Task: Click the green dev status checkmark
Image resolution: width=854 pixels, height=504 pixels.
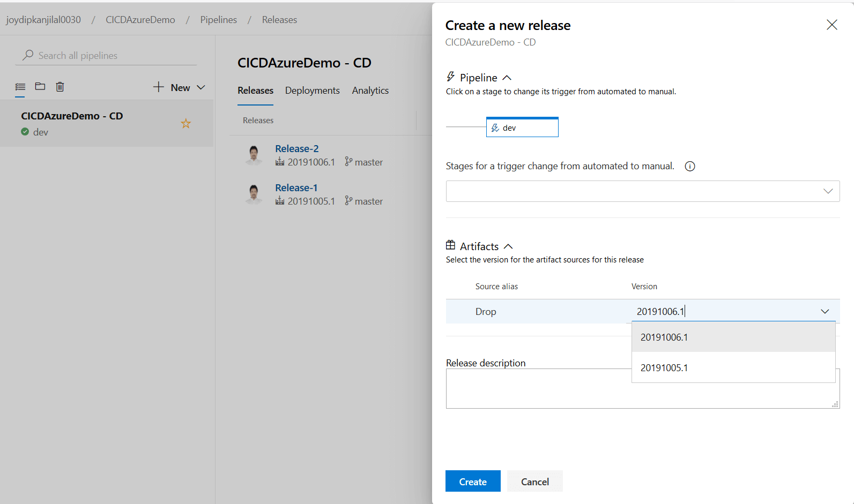Action: tap(25, 132)
